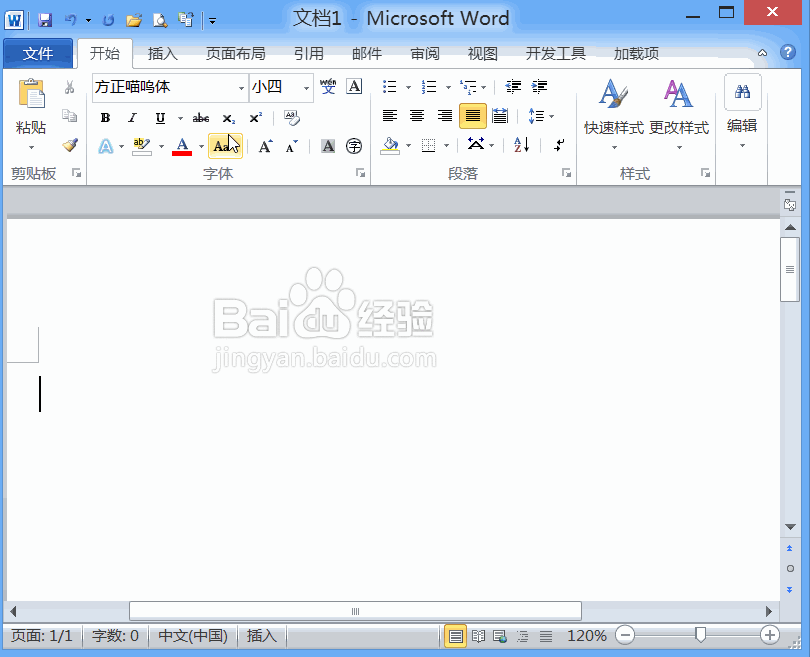Toggle Underline formatting
The image size is (810, 657).
160,118
